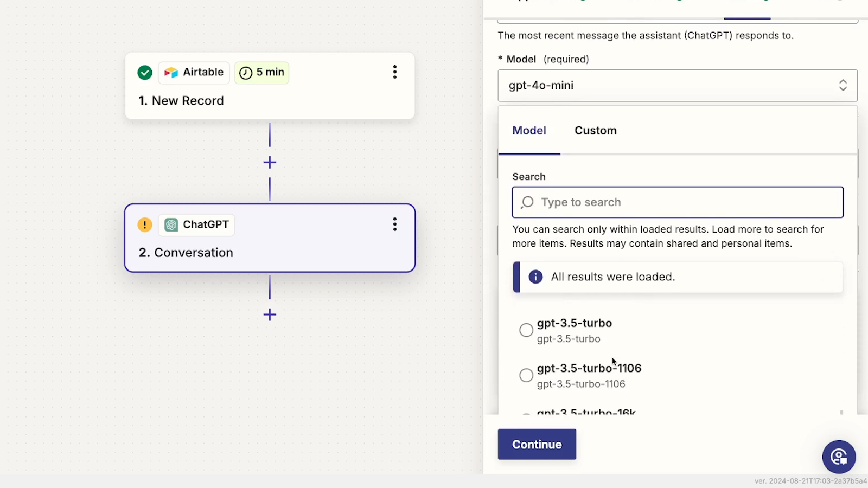Viewport: 868px width, 488px height.
Task: Add a step between Airtable and ChatGPT
Action: 270,162
